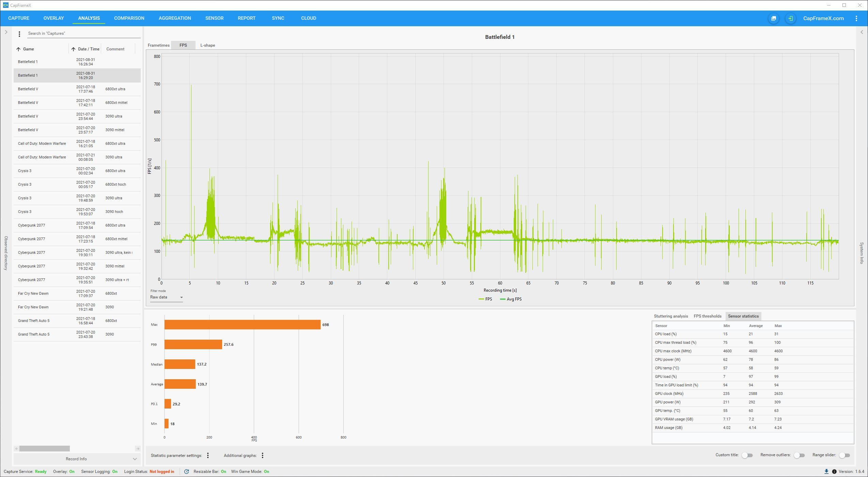Enable the Remove outliers switch
Screen dimensions: 868x477
(799, 455)
